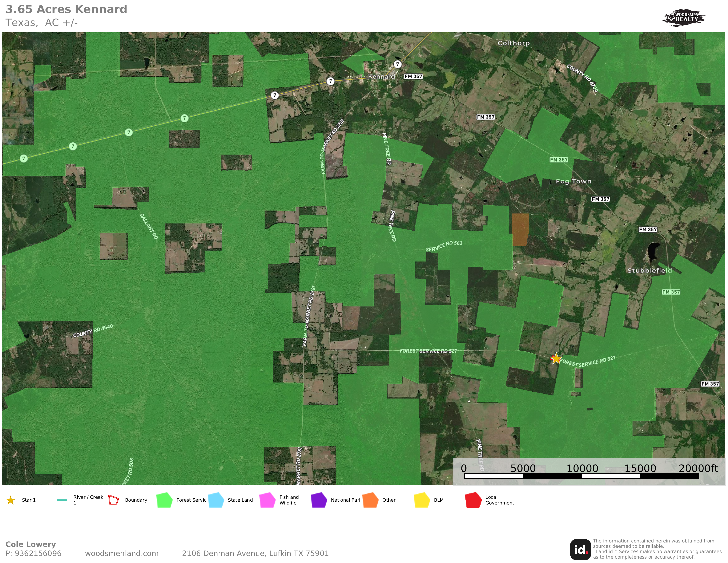Click the Woodsmen Realty logo

tap(683, 17)
